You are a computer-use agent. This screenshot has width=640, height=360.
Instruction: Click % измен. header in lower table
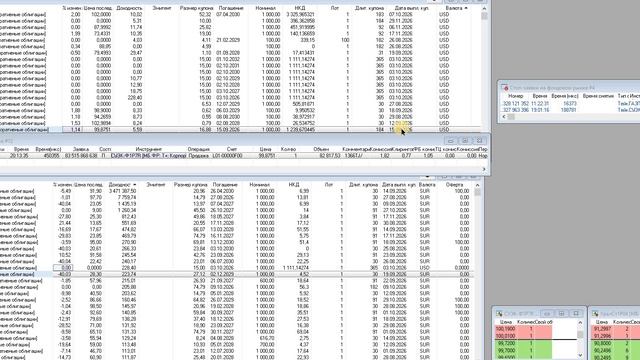click(62, 185)
